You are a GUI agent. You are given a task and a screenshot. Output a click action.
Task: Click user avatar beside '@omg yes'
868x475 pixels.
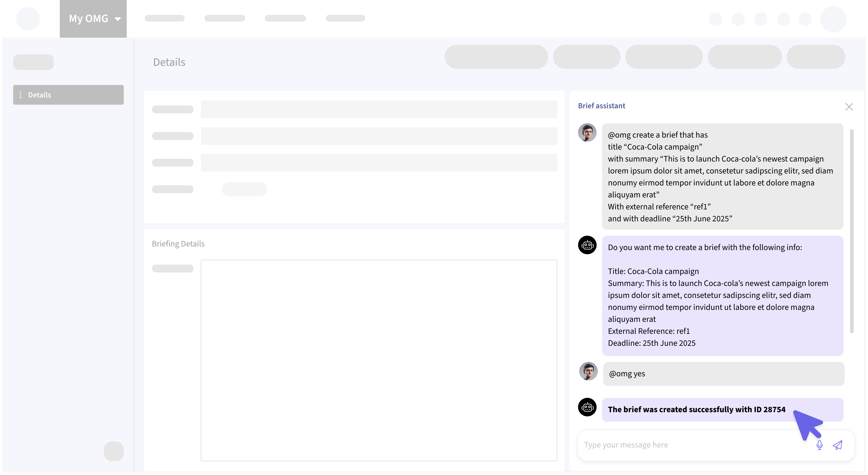[588, 371]
